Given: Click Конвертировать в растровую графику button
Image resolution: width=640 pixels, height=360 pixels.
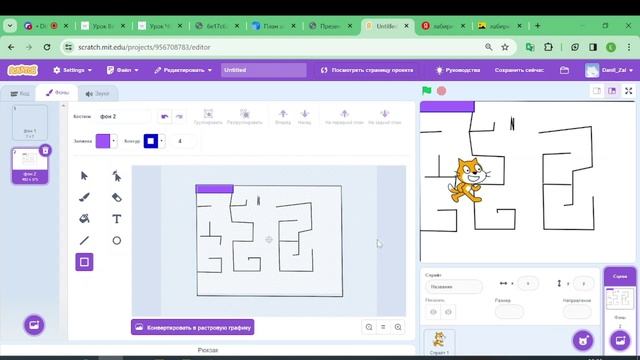Looking at the screenshot, I should coord(193,327).
